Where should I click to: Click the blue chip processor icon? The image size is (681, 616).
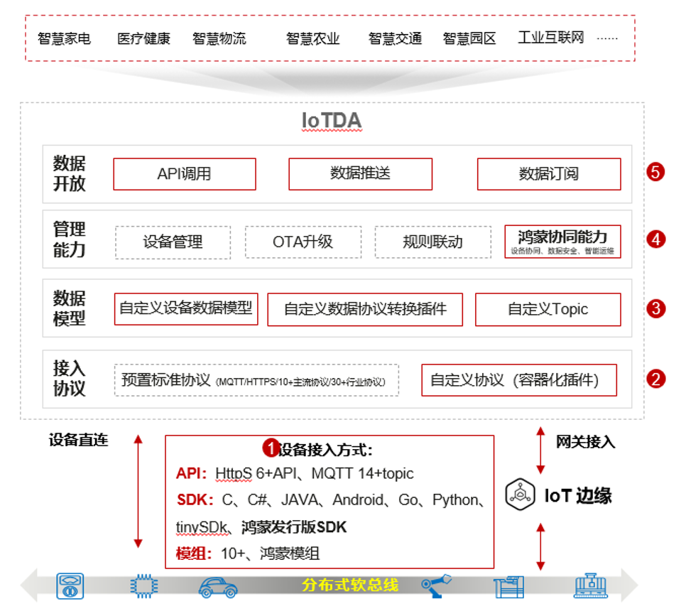point(144,586)
